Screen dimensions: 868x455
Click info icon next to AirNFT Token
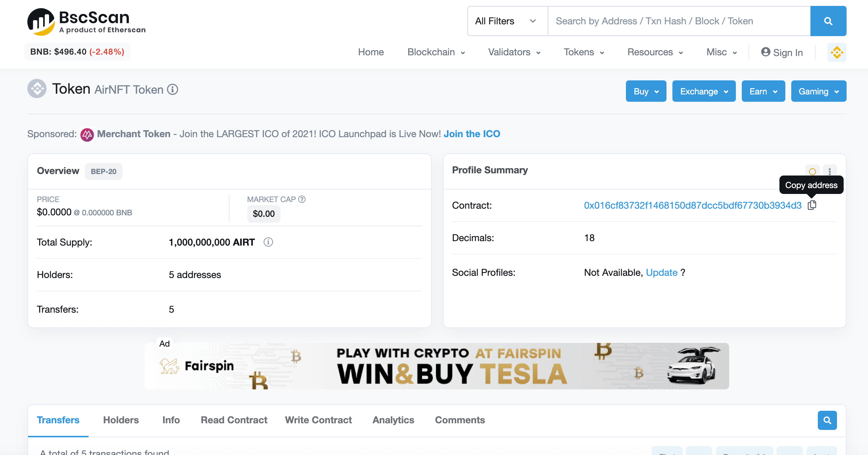click(x=172, y=89)
